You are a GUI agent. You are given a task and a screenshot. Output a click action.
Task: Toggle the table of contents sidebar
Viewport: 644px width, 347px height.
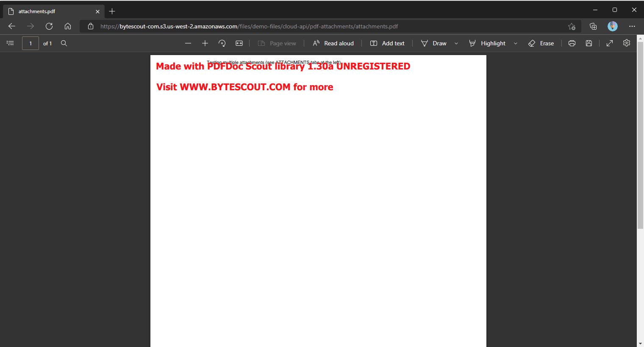pyautogui.click(x=10, y=43)
